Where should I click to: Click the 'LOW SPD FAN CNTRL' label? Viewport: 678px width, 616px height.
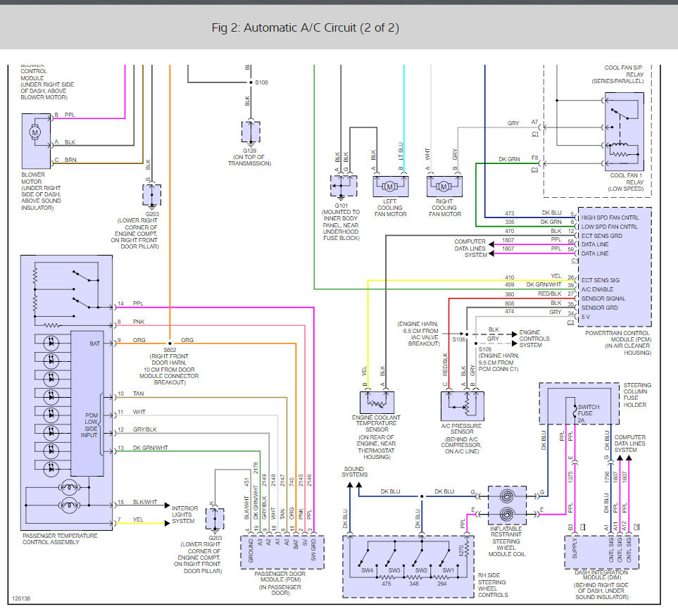(609, 227)
